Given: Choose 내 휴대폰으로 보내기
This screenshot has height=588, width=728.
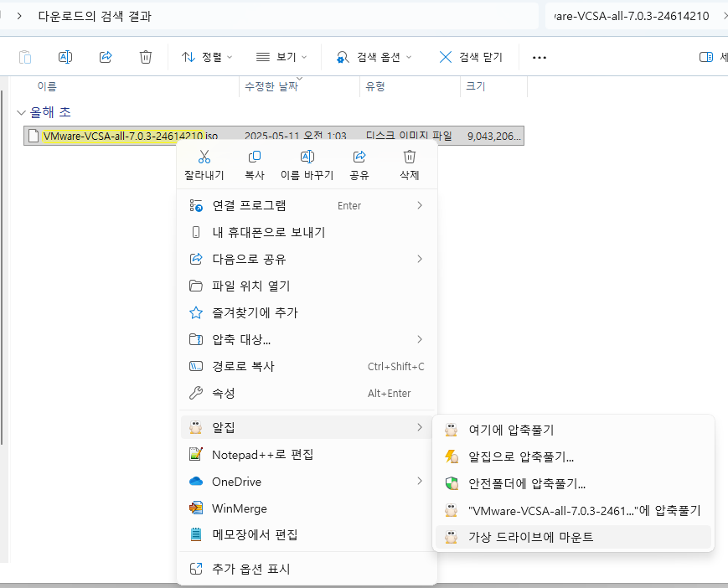Looking at the screenshot, I should 307,232.
